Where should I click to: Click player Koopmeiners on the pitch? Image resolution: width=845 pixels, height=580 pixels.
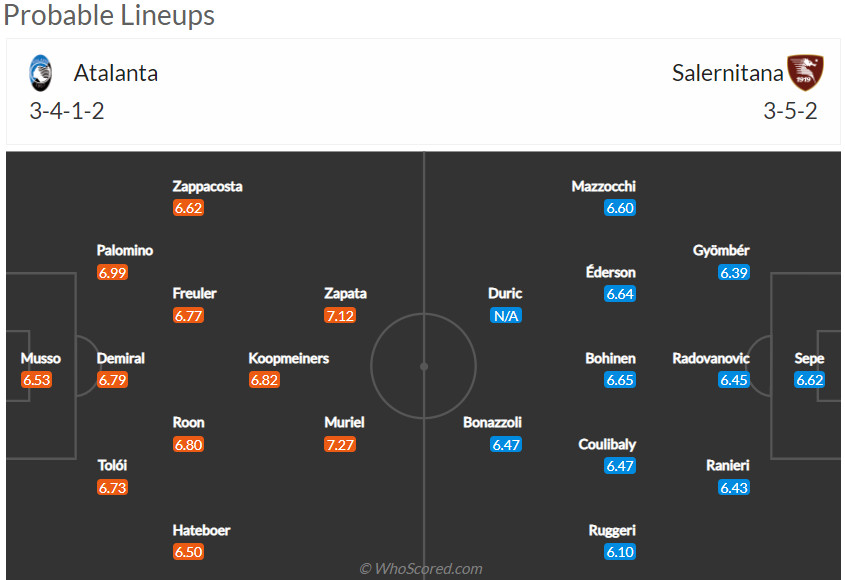(289, 358)
